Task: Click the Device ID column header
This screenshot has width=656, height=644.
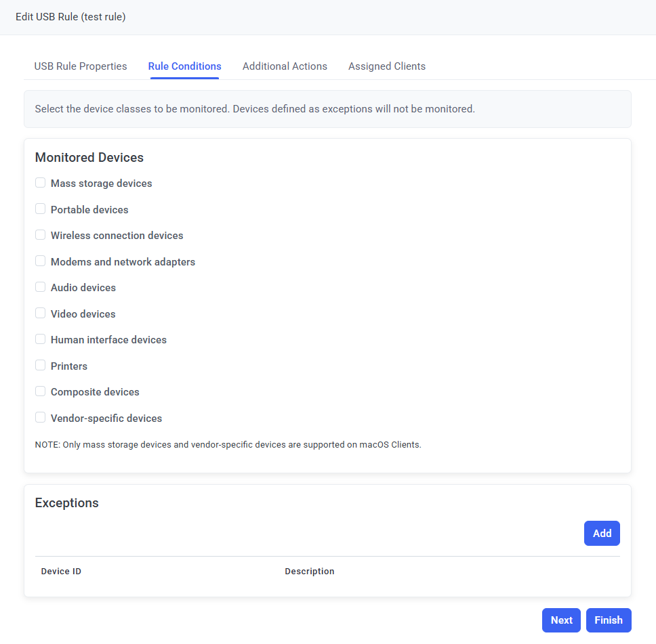Action: pos(61,572)
